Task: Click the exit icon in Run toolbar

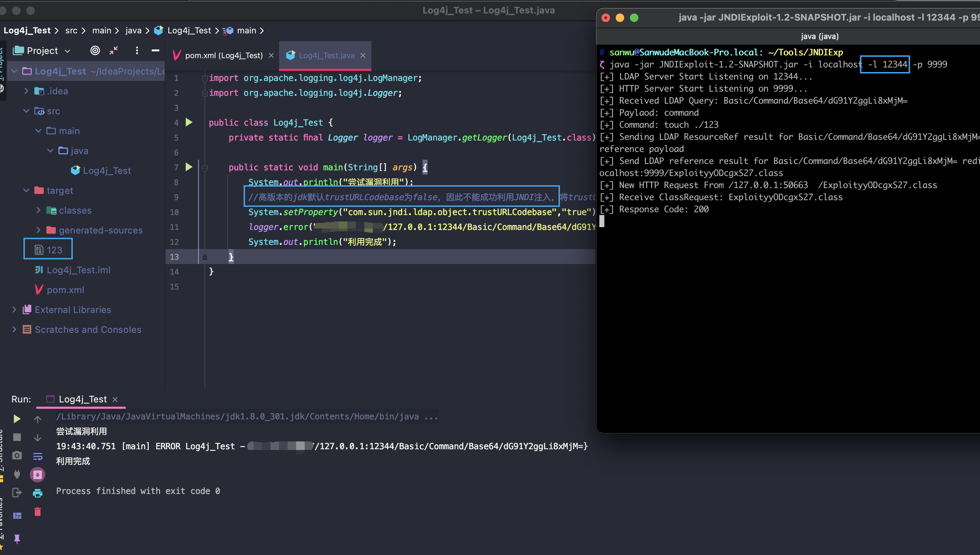Action: pyautogui.click(x=17, y=493)
